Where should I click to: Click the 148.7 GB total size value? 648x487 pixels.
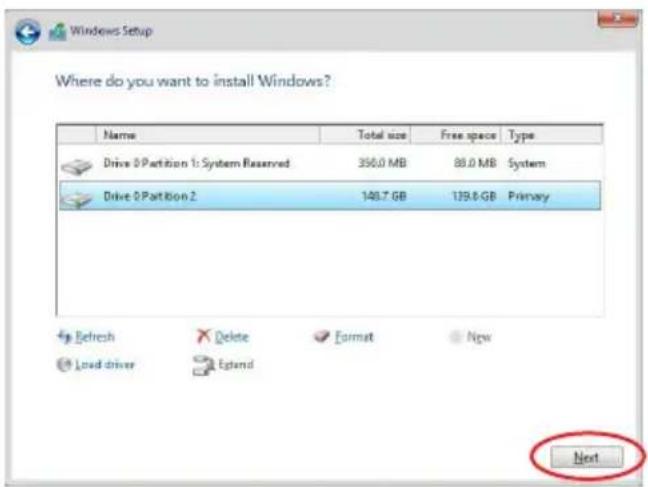point(384,196)
